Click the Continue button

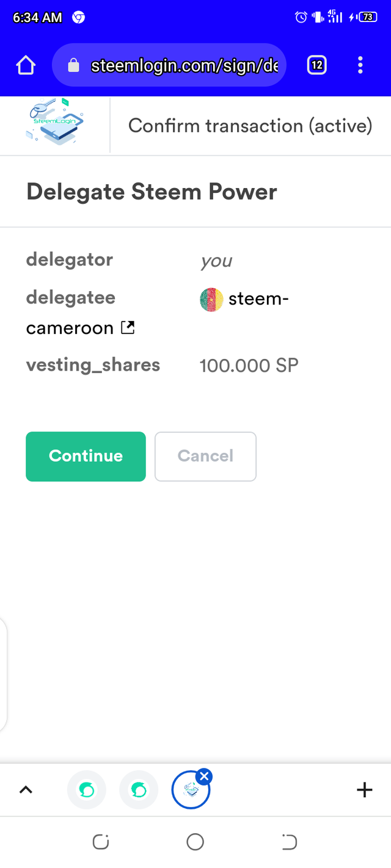pyautogui.click(x=86, y=457)
